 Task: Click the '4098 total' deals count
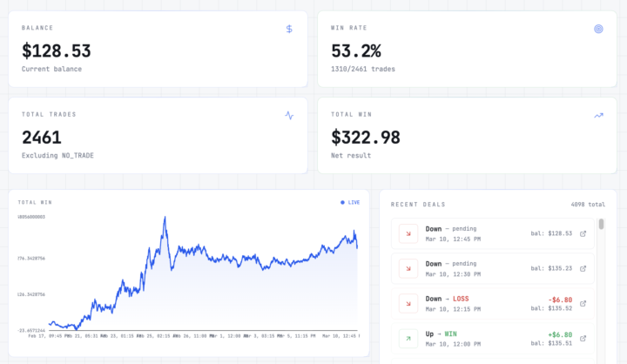[588, 205]
